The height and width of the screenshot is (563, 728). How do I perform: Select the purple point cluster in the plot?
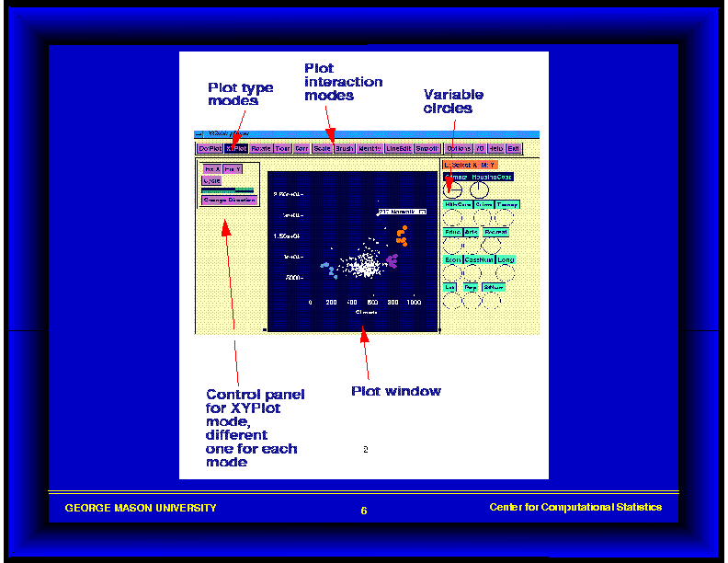click(x=392, y=261)
